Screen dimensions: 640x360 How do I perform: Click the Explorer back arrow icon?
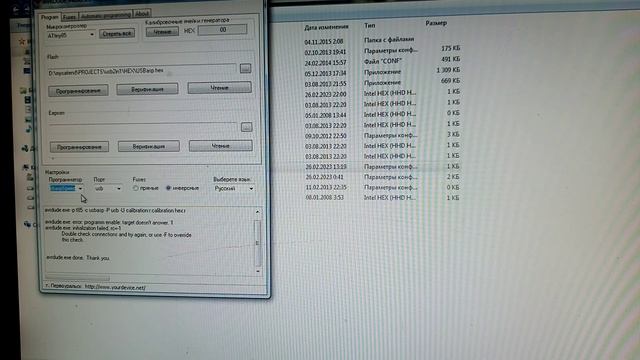[16, 10]
